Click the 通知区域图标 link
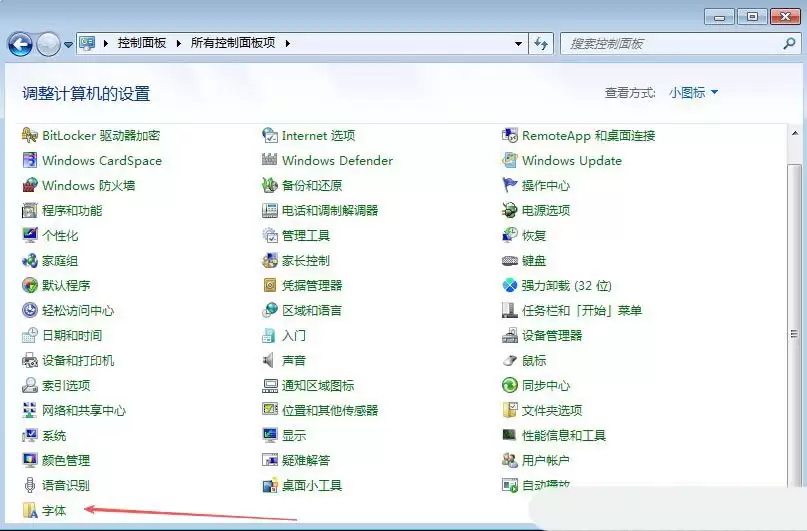Image resolution: width=807 pixels, height=531 pixels. click(x=318, y=385)
